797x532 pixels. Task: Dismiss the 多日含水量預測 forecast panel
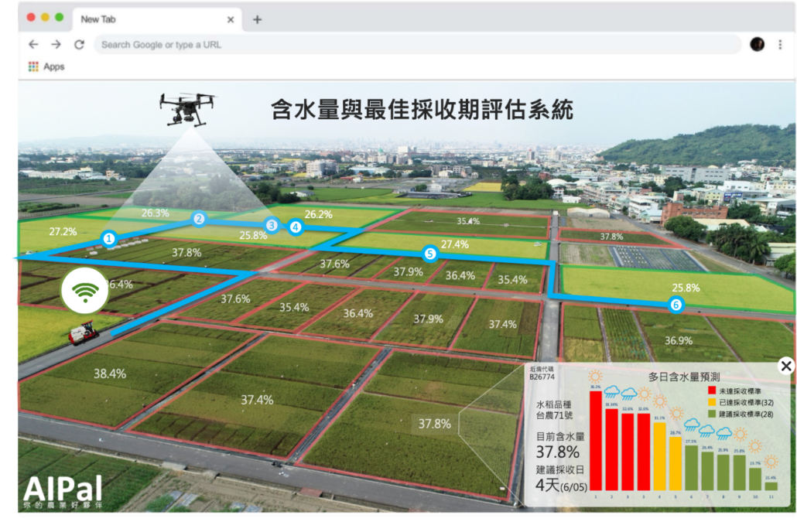786,367
